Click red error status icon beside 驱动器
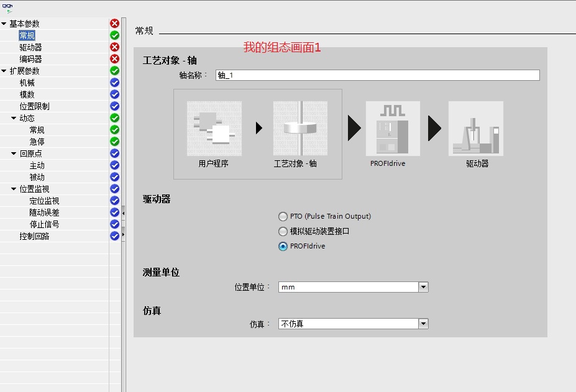This screenshot has width=576, height=392. click(x=114, y=47)
